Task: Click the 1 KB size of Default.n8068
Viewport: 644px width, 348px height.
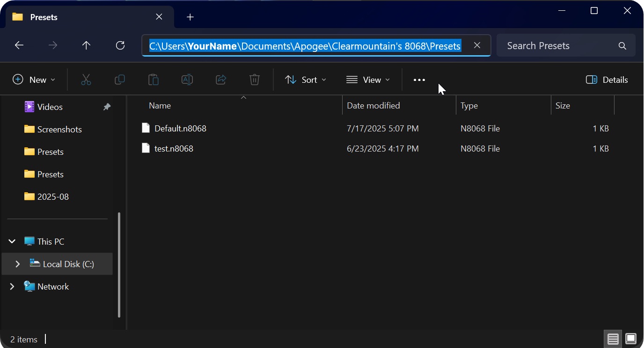Action: (x=600, y=129)
